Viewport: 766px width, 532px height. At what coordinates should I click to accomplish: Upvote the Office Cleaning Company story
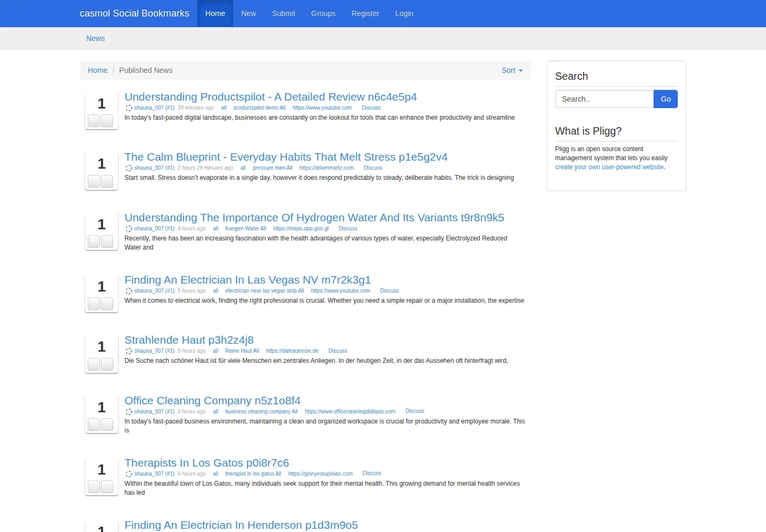pos(94,425)
